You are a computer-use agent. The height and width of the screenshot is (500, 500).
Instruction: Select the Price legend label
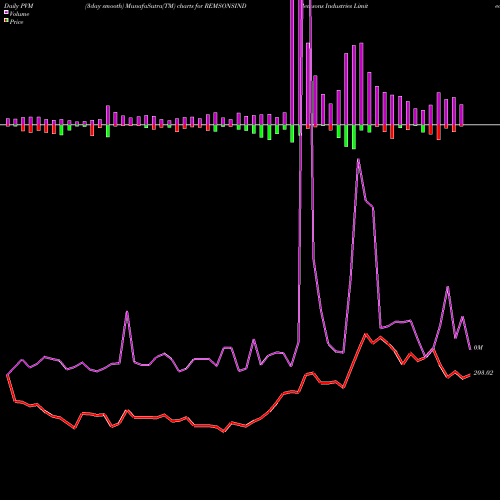(16, 22)
